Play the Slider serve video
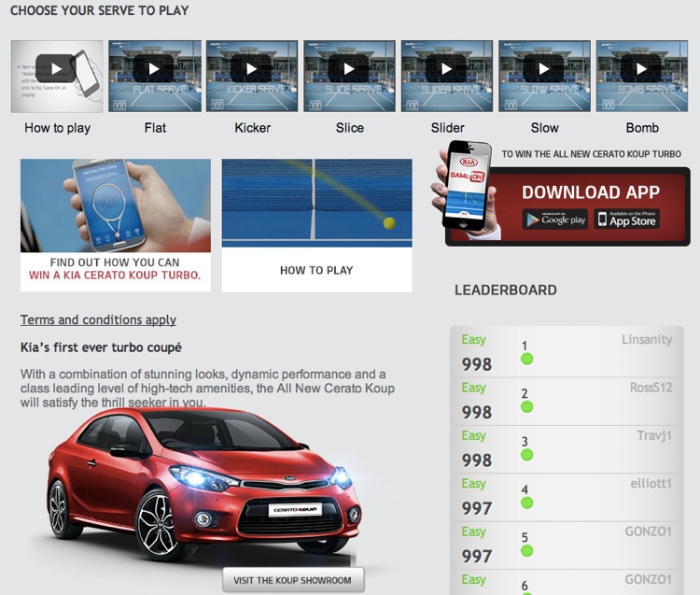This screenshot has width=700, height=595. (x=446, y=76)
